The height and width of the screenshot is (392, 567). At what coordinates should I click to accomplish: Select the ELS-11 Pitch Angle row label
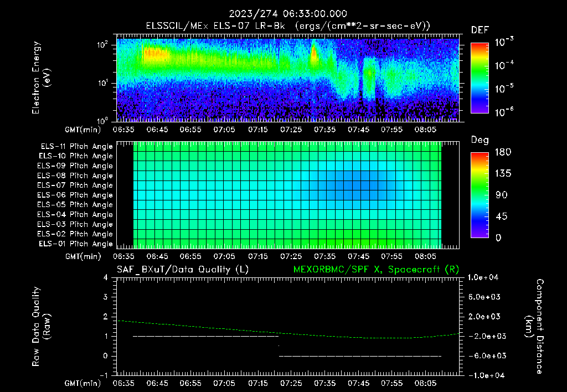(76, 147)
